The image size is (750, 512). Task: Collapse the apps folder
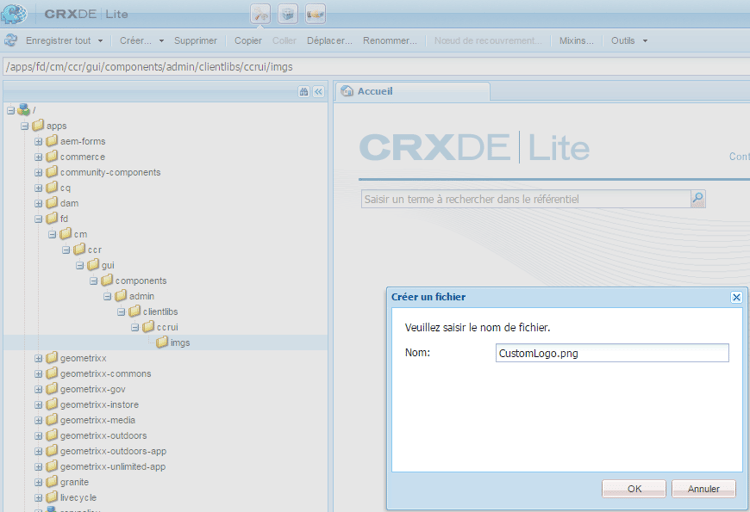24,126
